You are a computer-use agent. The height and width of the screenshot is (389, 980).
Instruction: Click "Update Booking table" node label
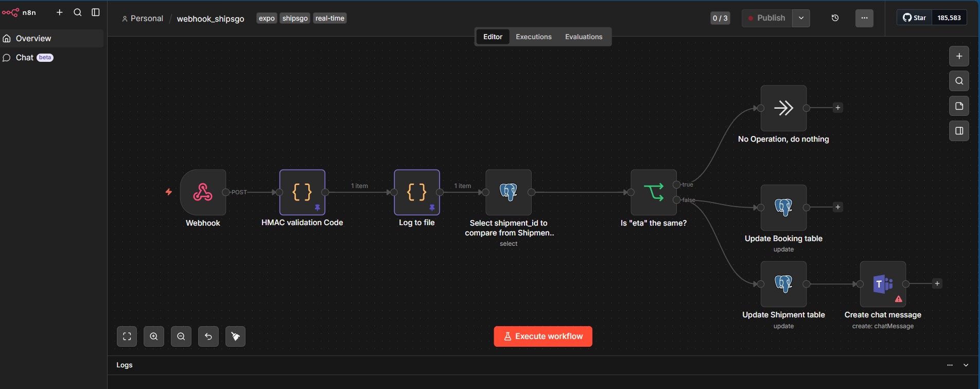pyautogui.click(x=783, y=239)
